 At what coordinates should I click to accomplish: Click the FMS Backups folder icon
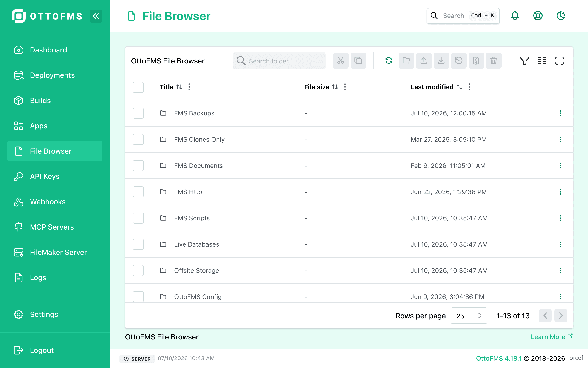pos(163,113)
